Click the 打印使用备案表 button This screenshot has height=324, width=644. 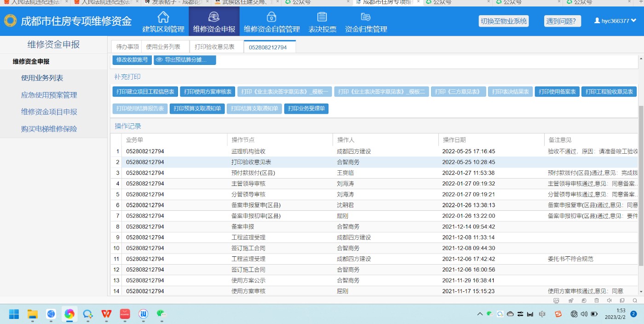[x=557, y=92]
